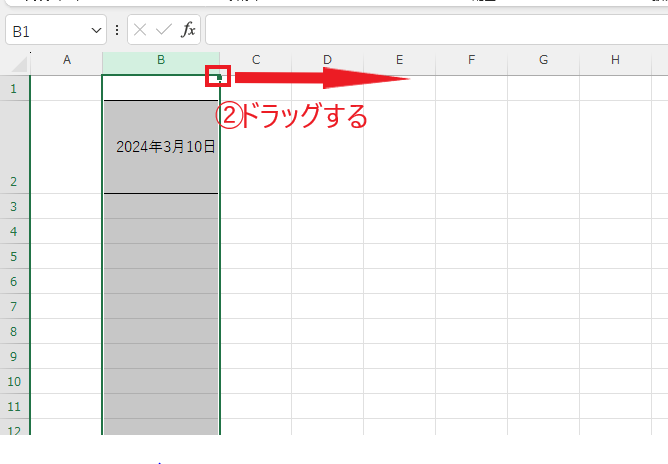Click cell B3

(161, 206)
